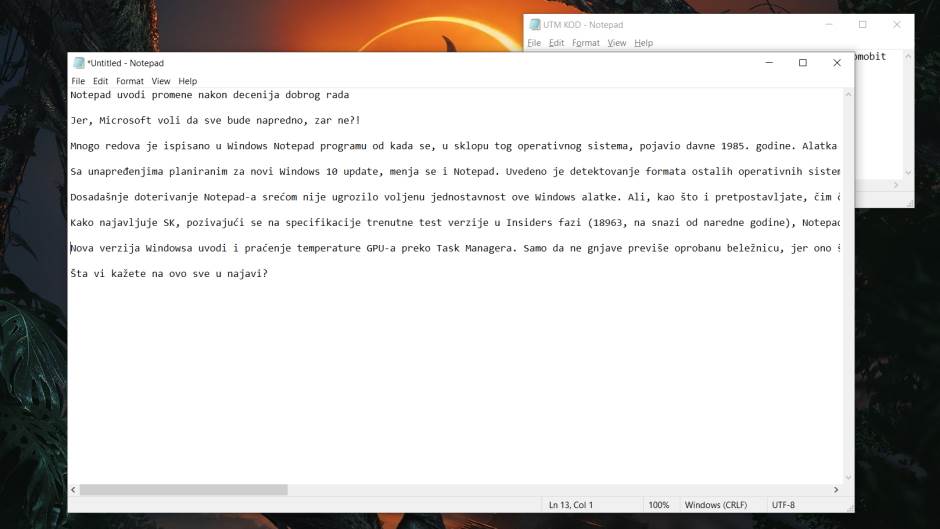Open the View menu in Untitled Notepad

click(x=161, y=81)
